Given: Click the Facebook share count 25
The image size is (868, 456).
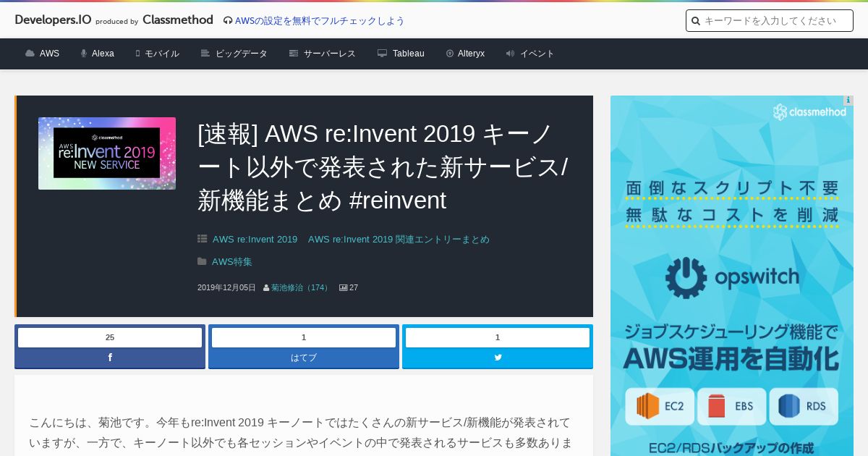Looking at the screenshot, I should [x=110, y=337].
